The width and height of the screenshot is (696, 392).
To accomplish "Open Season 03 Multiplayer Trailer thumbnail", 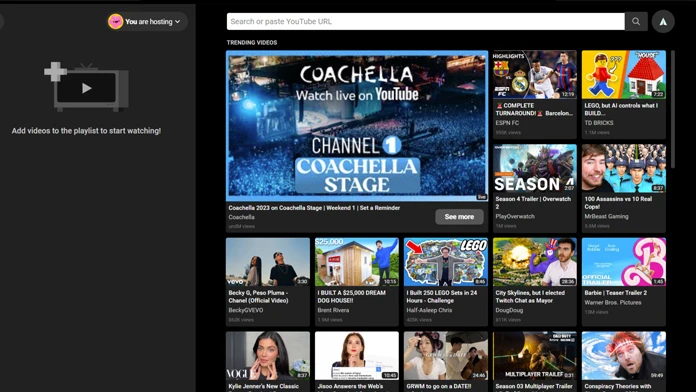I will point(534,356).
